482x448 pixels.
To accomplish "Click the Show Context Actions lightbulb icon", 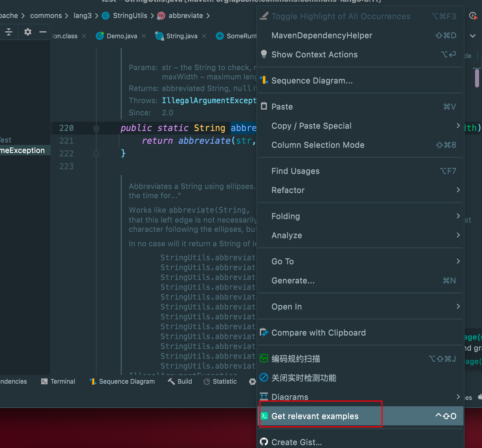I will pyautogui.click(x=264, y=54).
